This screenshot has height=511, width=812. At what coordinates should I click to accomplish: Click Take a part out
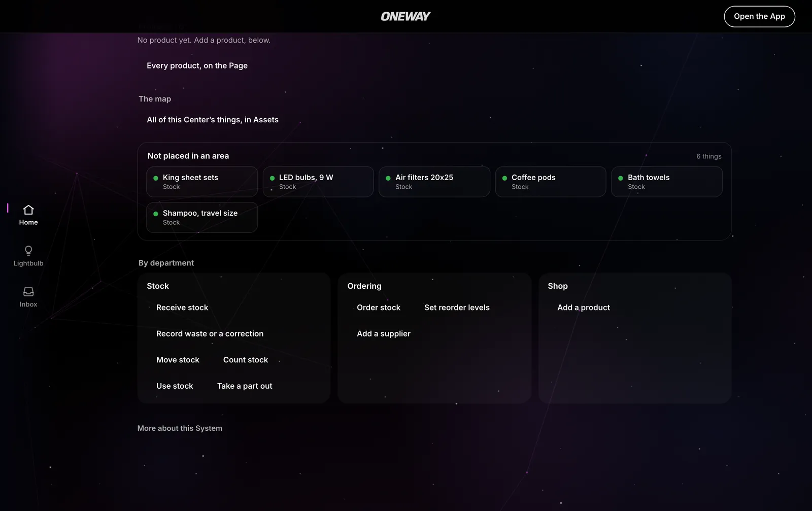point(245,386)
